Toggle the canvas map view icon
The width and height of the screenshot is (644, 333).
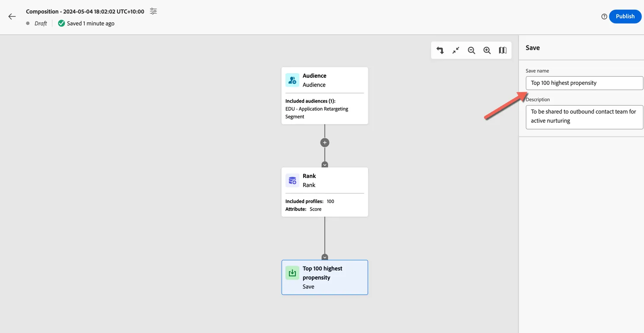click(x=503, y=50)
